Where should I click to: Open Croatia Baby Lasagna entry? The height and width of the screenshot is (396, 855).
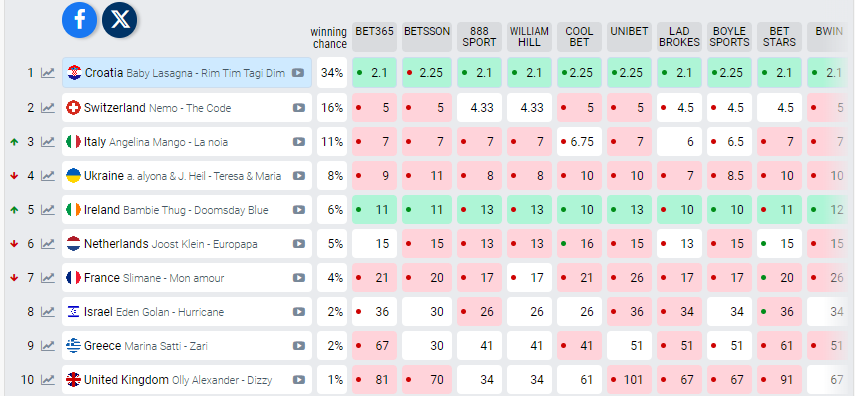[187, 73]
